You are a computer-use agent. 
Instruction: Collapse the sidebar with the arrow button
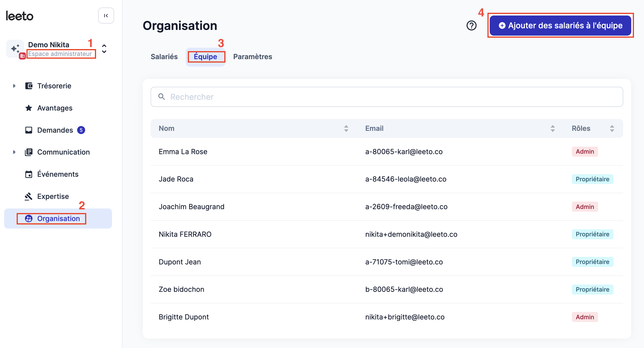(106, 16)
